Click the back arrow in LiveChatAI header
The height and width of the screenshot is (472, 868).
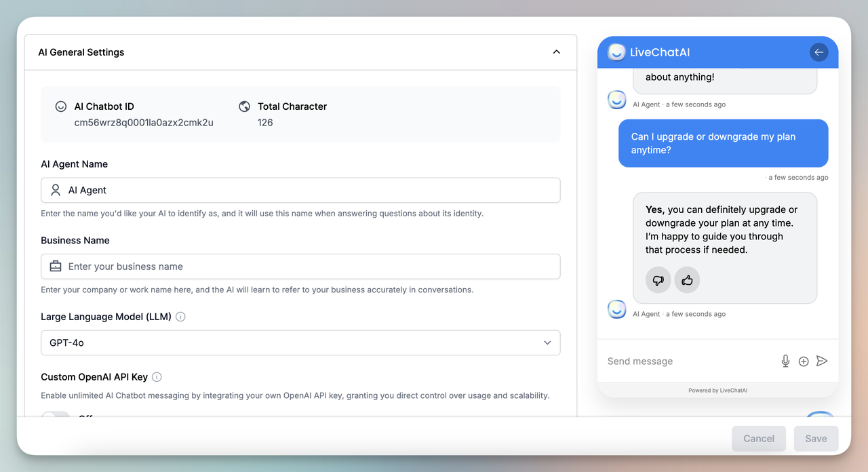click(x=818, y=52)
